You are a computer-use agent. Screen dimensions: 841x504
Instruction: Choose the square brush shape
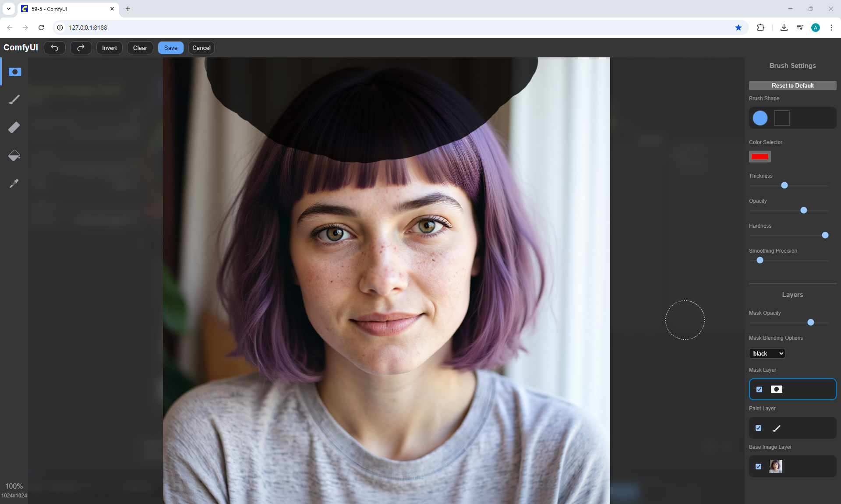click(782, 118)
